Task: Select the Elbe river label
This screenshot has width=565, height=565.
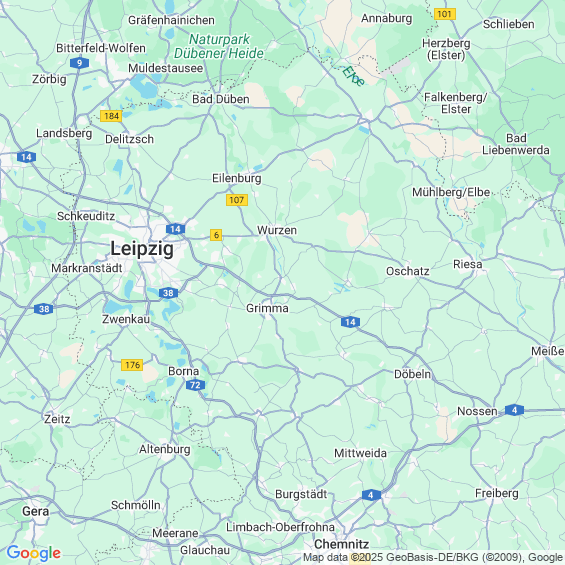Action: click(x=353, y=76)
